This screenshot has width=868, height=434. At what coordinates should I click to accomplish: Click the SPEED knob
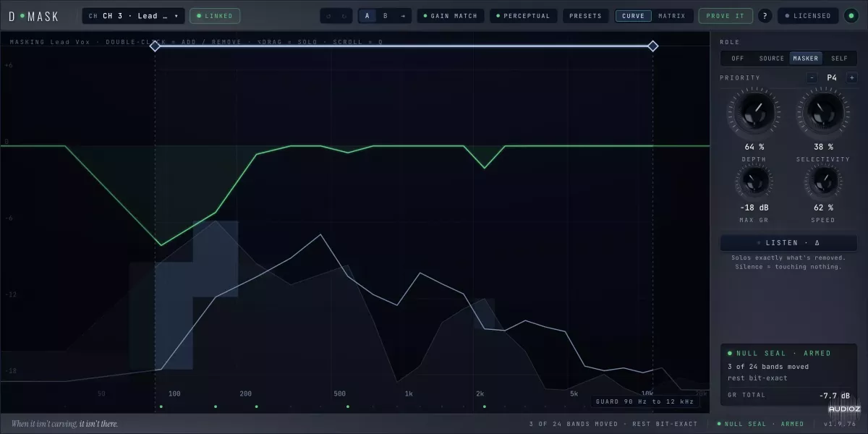[823, 181]
